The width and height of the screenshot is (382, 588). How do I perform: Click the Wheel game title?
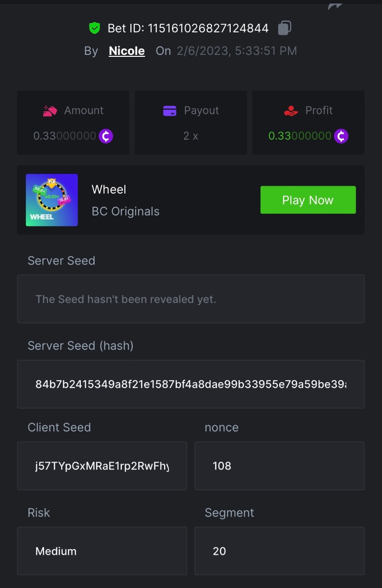tap(109, 190)
